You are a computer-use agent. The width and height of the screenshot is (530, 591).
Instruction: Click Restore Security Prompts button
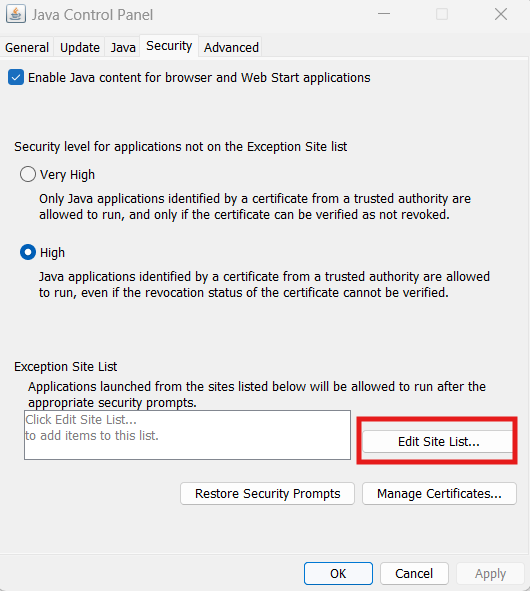pyautogui.click(x=267, y=493)
